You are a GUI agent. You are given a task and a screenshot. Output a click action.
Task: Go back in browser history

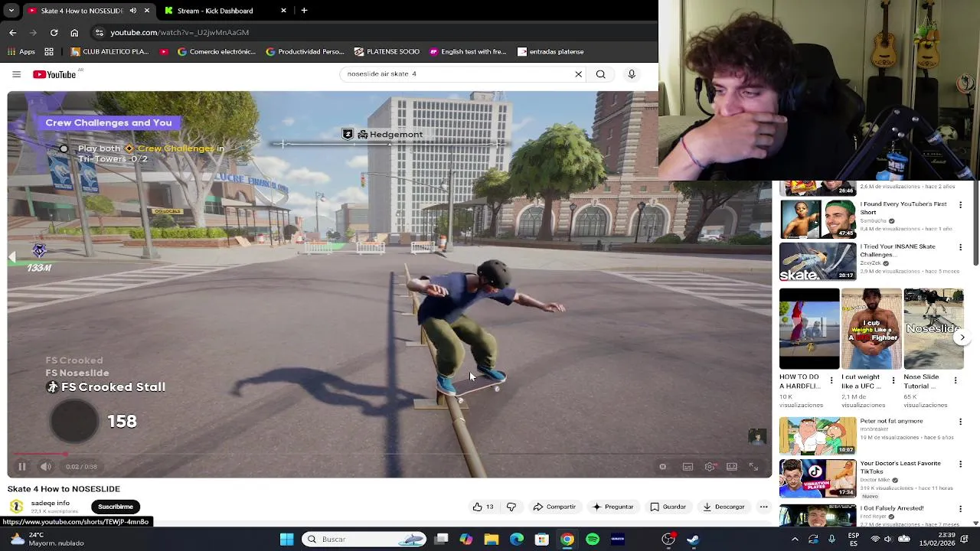click(x=12, y=32)
